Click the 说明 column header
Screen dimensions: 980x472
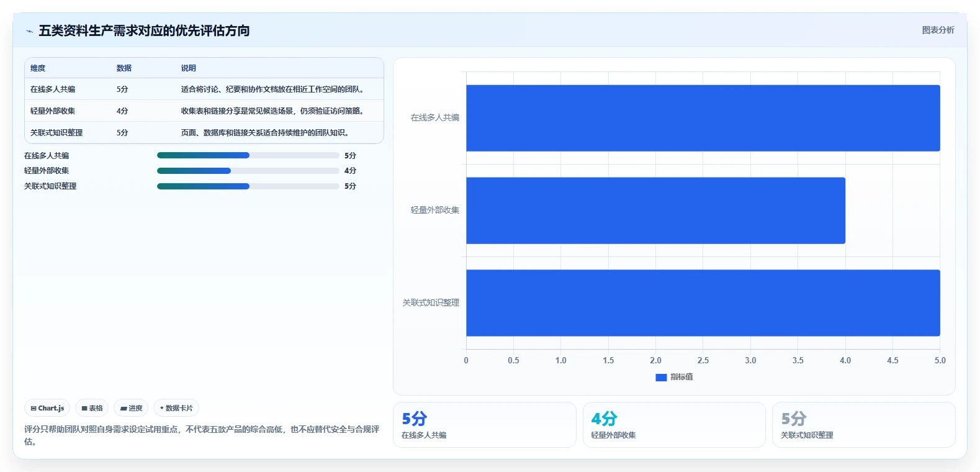coord(189,68)
